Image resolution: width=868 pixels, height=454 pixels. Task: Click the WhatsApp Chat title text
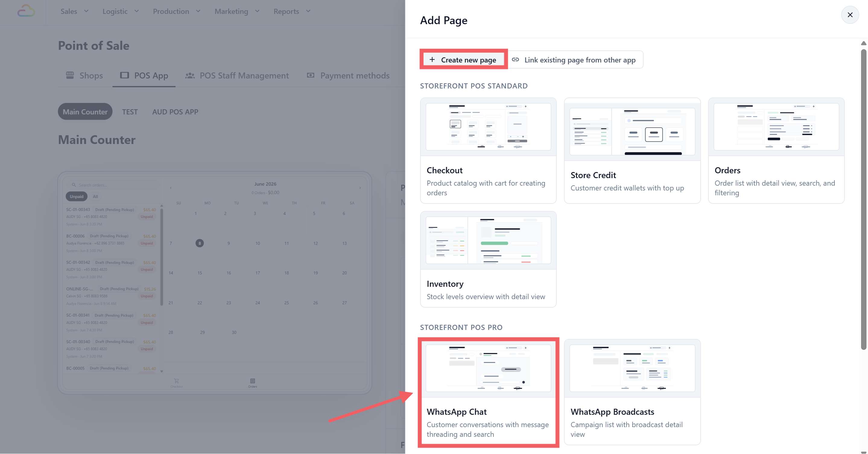[457, 412]
